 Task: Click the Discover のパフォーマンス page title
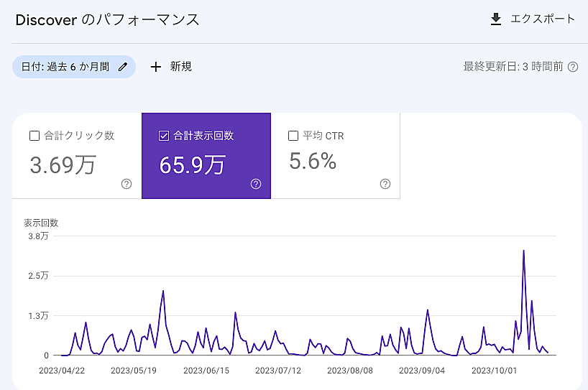107,19
